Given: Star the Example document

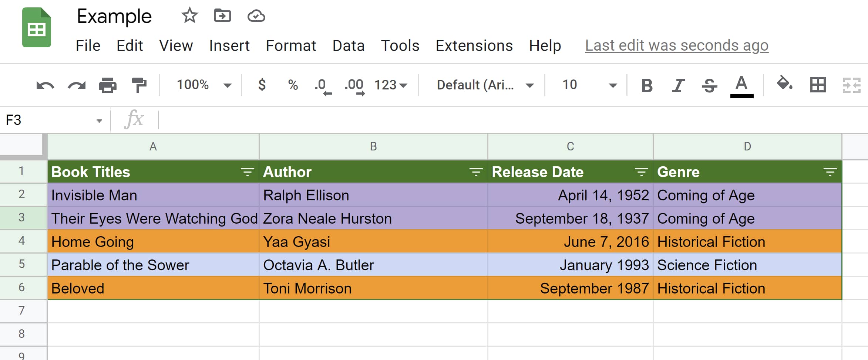Looking at the screenshot, I should (189, 16).
